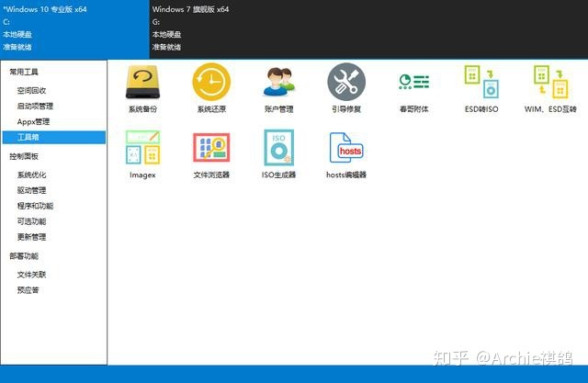Go to 空间回收 in the sidebar

[x=31, y=91]
